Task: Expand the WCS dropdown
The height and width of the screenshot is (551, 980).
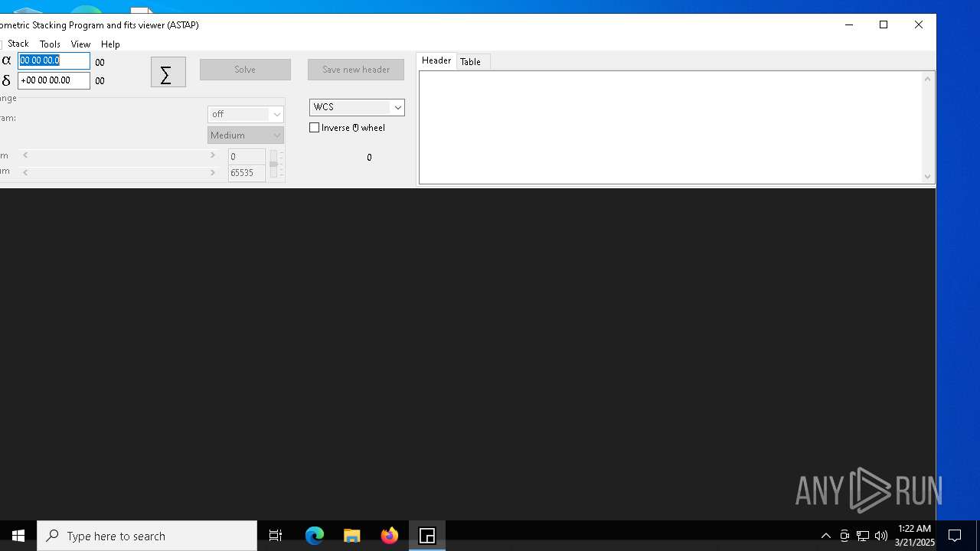Action: (397, 107)
